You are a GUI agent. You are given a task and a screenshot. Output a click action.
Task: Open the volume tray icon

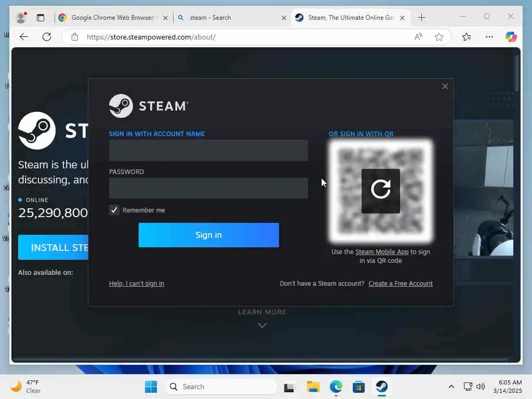(481, 387)
